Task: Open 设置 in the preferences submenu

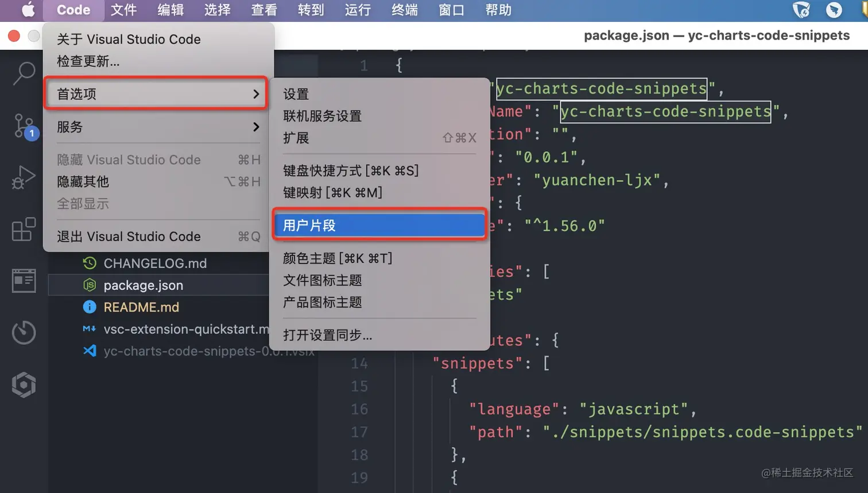Action: pyautogui.click(x=379, y=94)
